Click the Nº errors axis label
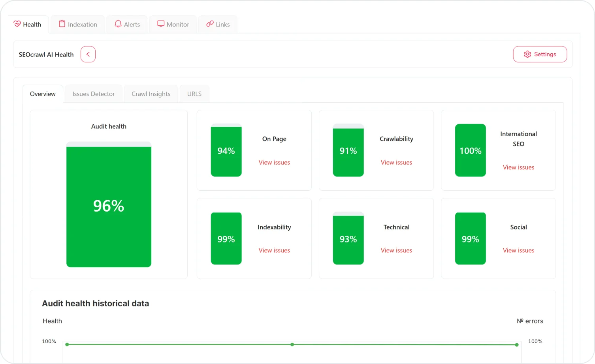Viewport: 595px width, 364px height. (530, 321)
